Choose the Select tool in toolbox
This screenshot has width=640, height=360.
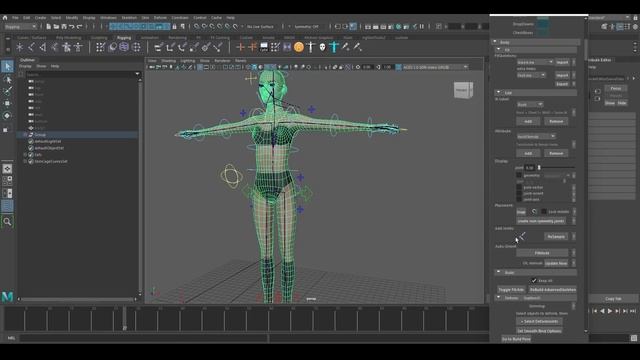[x=7, y=66]
